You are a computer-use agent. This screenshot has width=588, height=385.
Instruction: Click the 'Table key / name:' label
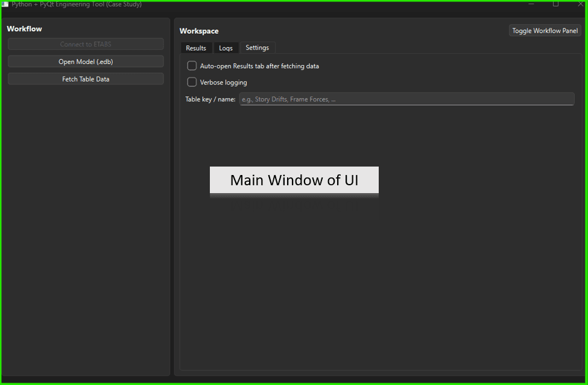[210, 100]
